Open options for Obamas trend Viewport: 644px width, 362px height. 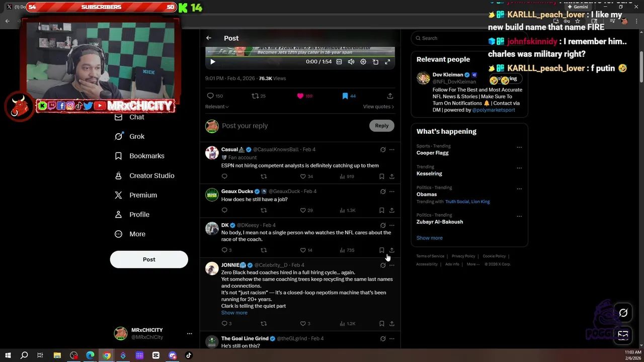[x=519, y=189]
